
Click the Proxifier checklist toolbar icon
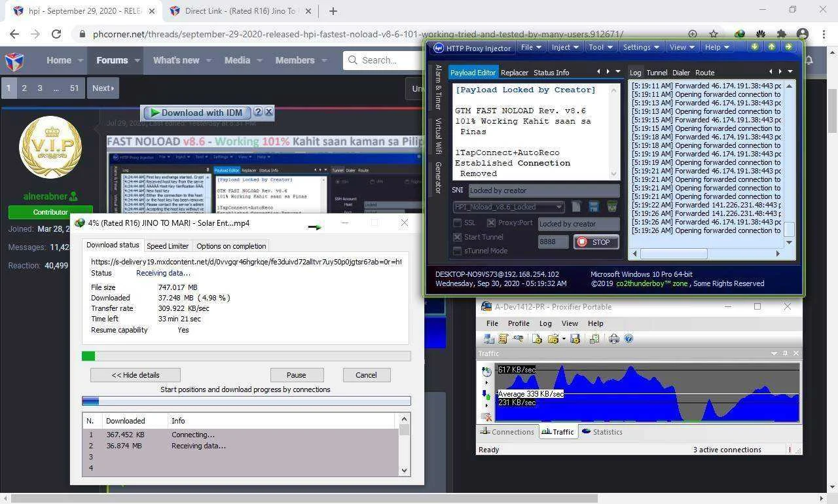click(594, 338)
